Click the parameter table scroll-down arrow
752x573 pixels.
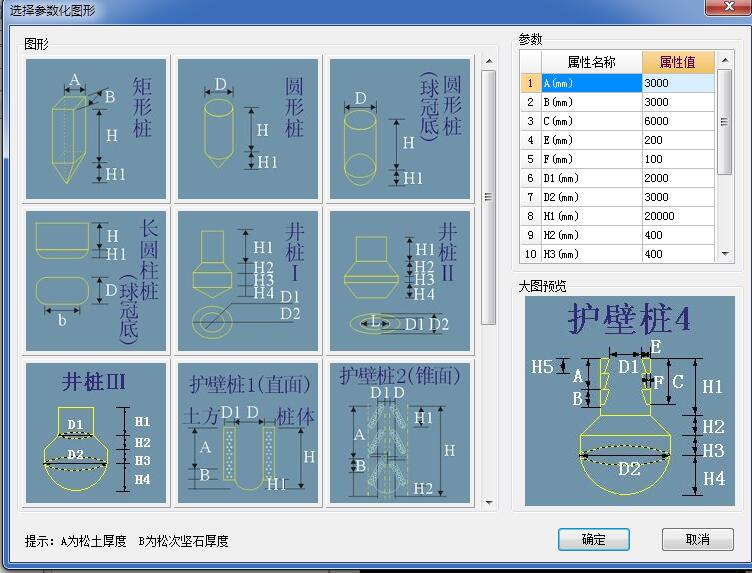(725, 254)
